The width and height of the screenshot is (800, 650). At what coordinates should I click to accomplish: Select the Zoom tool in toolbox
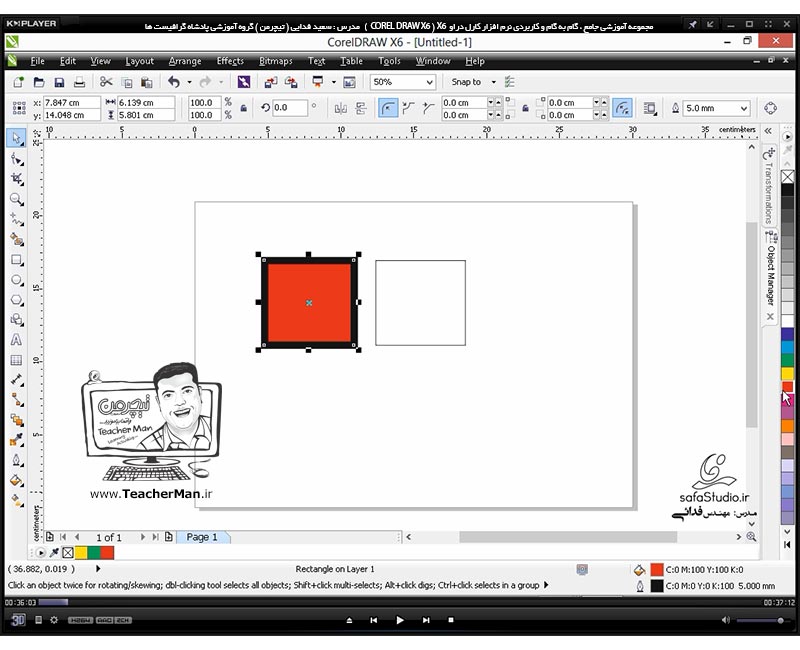pyautogui.click(x=16, y=199)
